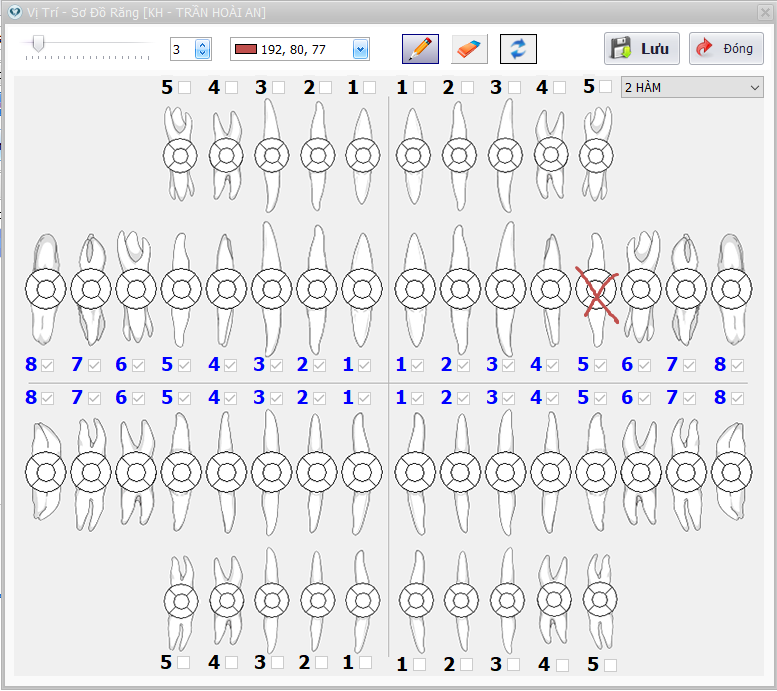
Task: Click lower permanent tooth 1 right of the midline
Action: tap(415, 472)
